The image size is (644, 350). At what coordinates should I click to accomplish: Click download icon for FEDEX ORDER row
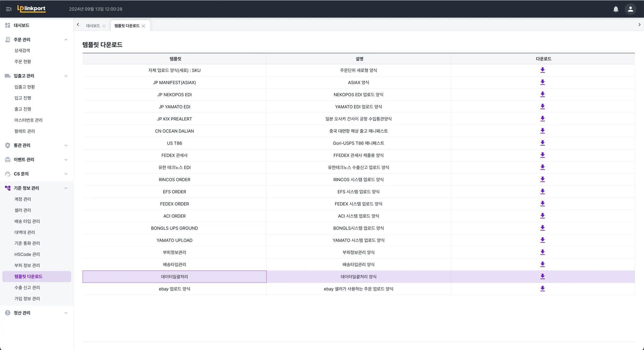542,204
